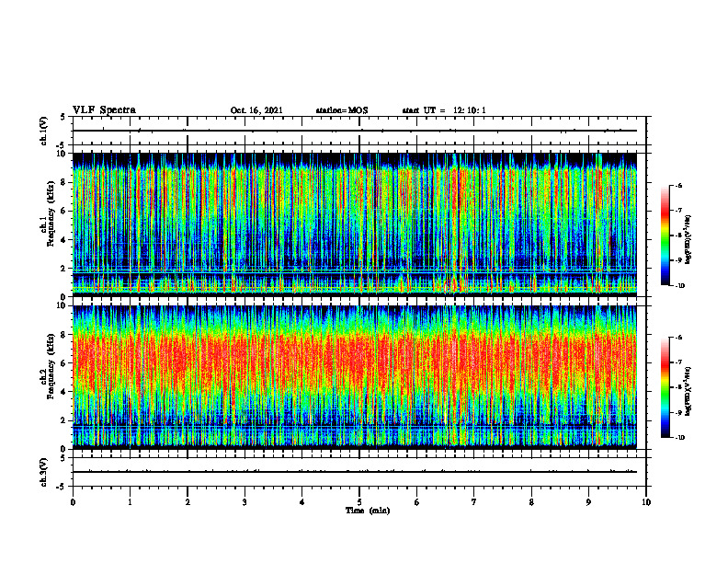Click time axis tick label "6"
This screenshot has width=728, height=563.
[417, 502]
